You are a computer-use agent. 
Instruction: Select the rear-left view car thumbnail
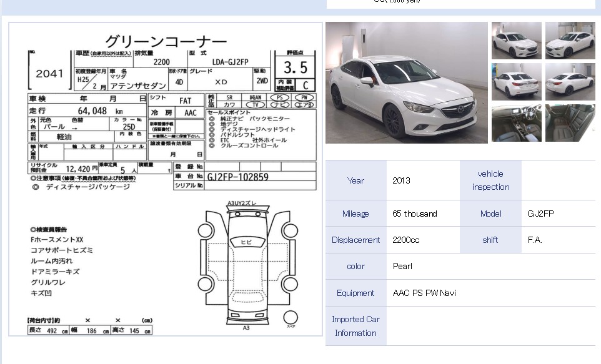516,82
